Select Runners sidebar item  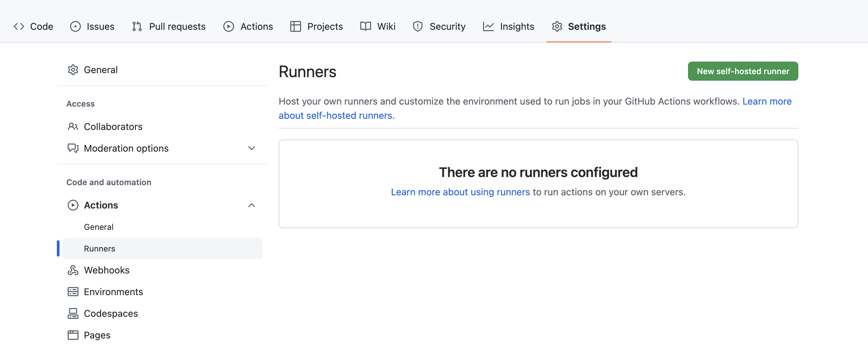tap(162, 248)
